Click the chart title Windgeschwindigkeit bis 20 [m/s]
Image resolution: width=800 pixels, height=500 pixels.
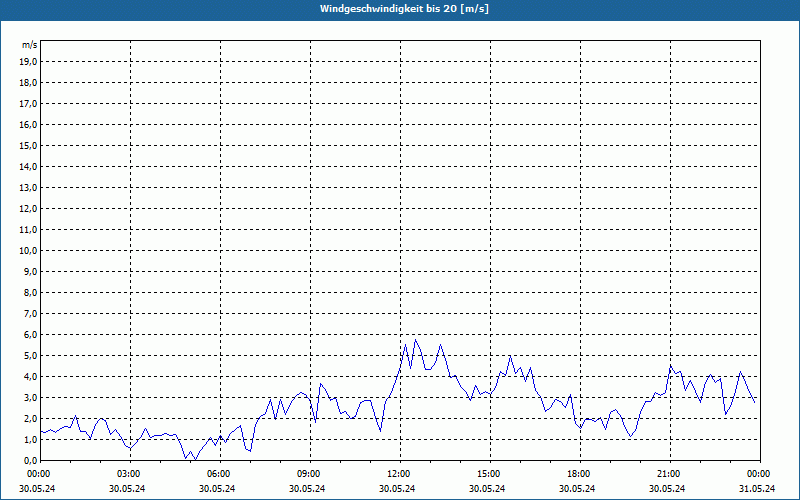pos(404,9)
